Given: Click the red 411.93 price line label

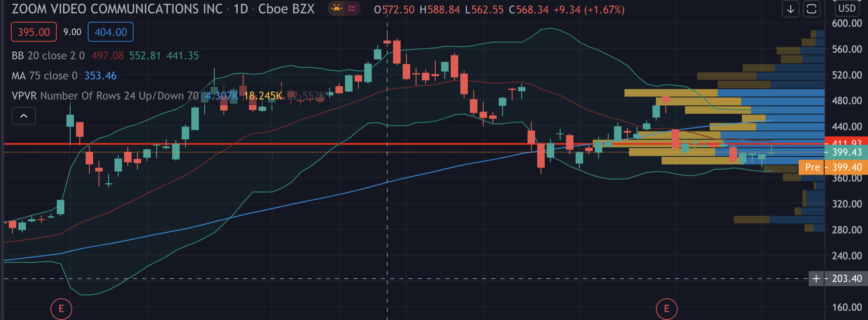Looking at the screenshot, I should point(846,141).
